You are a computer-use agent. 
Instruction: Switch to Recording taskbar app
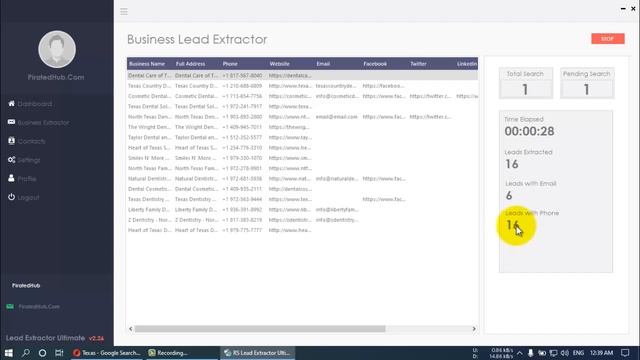tap(182, 353)
